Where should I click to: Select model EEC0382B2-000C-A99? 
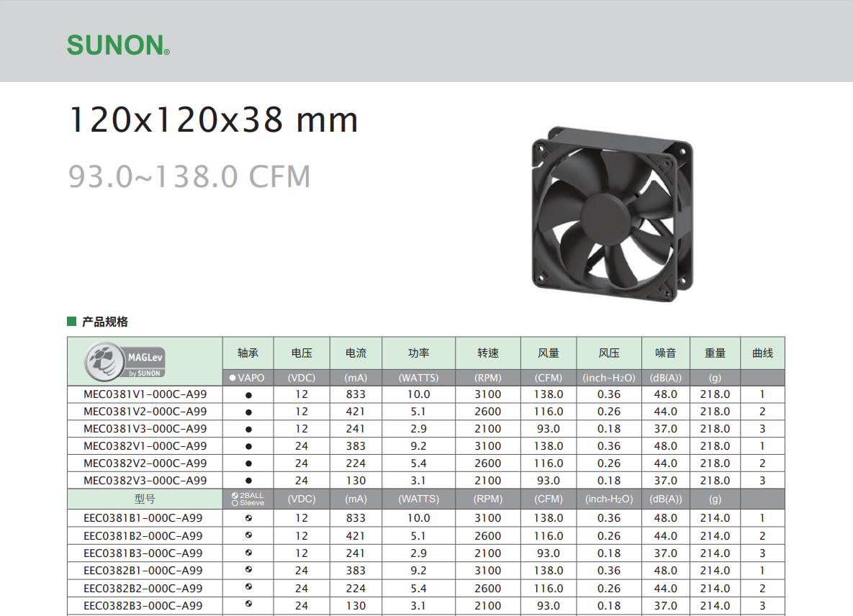(143, 589)
